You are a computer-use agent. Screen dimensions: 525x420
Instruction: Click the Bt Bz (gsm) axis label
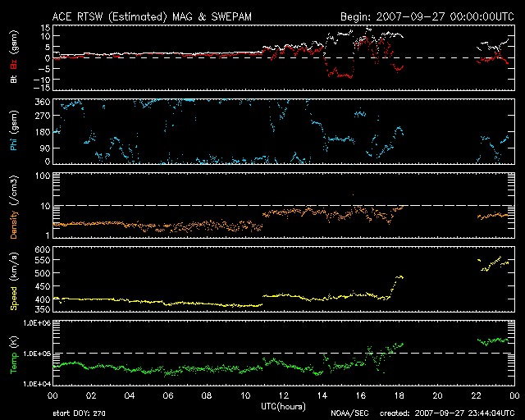click(x=14, y=57)
